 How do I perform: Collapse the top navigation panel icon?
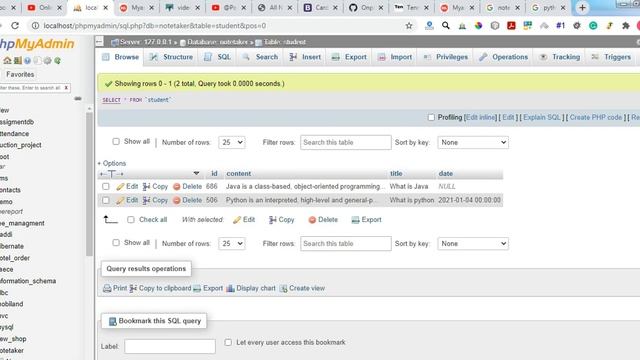[100, 41]
